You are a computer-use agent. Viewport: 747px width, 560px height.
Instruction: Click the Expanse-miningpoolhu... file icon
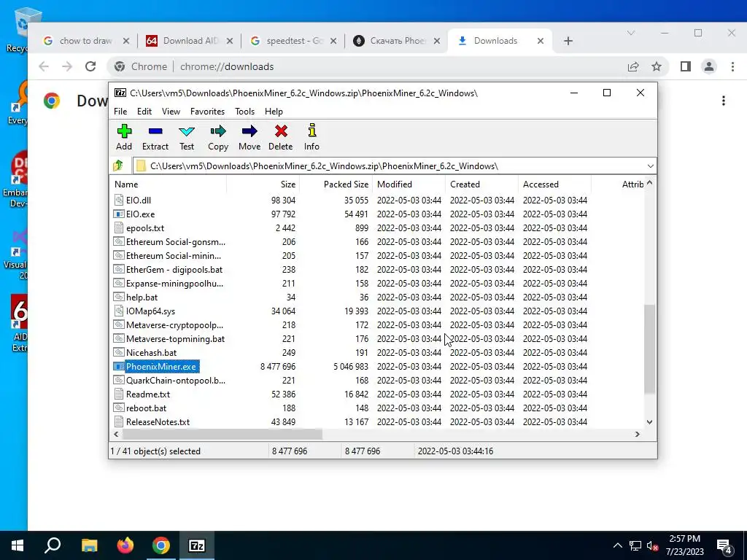(119, 283)
